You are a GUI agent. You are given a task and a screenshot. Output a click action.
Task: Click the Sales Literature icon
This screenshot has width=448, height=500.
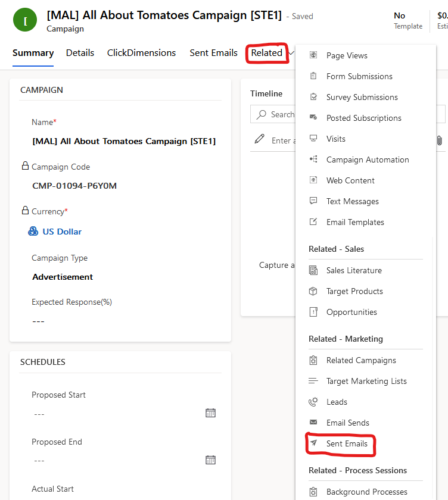pyautogui.click(x=313, y=270)
